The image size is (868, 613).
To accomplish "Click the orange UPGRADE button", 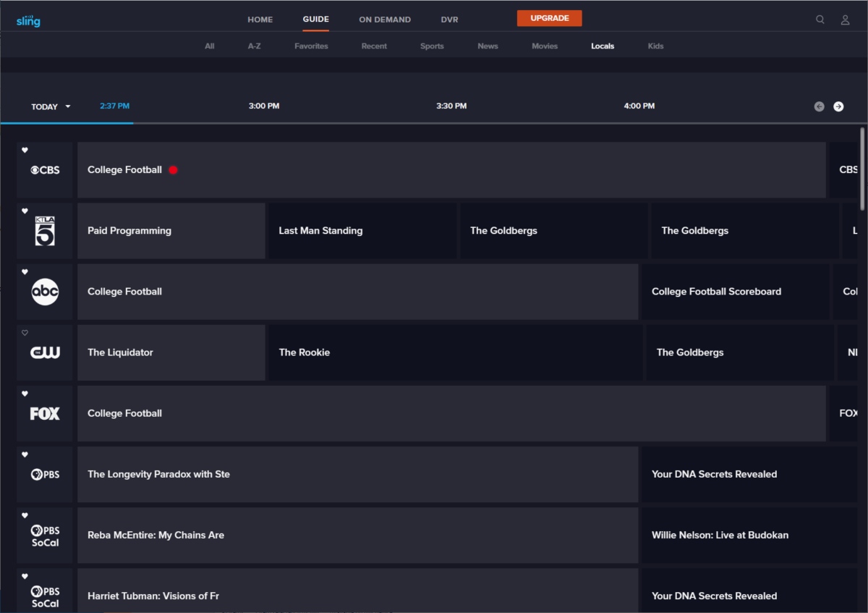I will (549, 18).
